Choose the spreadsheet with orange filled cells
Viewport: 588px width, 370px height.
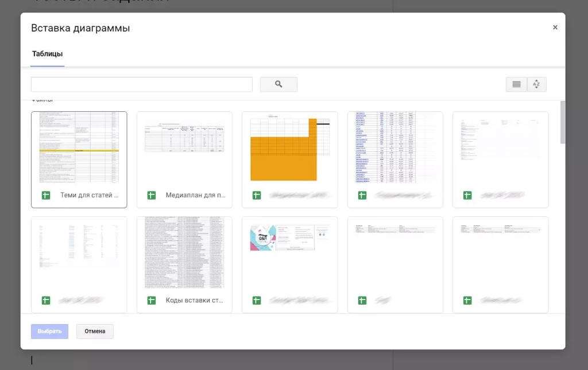(290, 148)
